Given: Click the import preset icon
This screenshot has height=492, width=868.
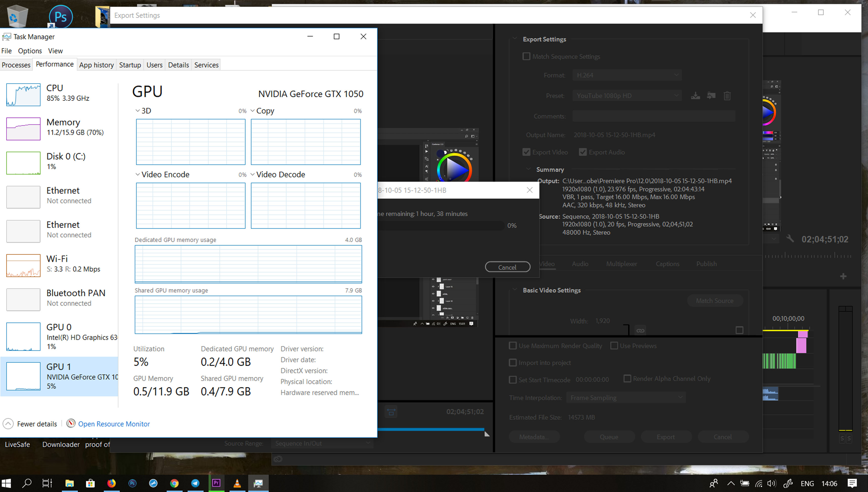Looking at the screenshot, I should tap(711, 96).
